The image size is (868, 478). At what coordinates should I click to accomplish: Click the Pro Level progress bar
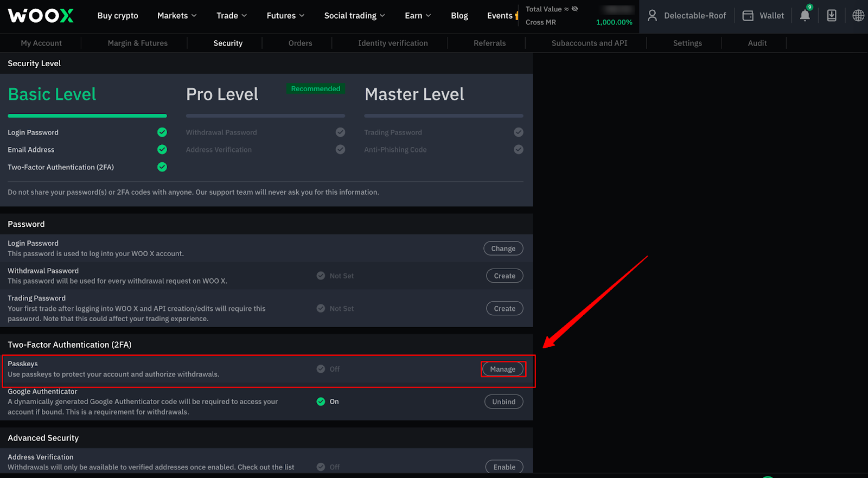pyautogui.click(x=265, y=116)
